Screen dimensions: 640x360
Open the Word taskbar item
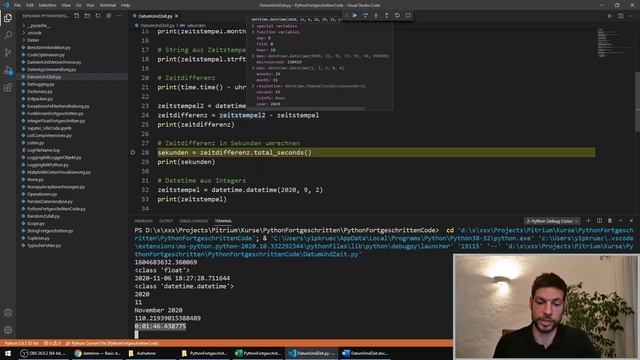(365, 353)
